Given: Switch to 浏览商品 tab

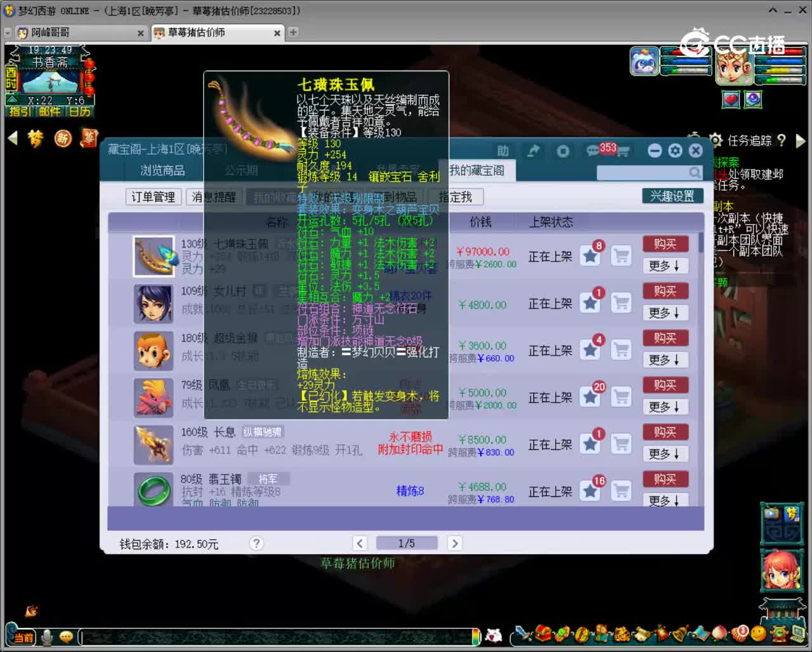Looking at the screenshot, I should coord(162,170).
